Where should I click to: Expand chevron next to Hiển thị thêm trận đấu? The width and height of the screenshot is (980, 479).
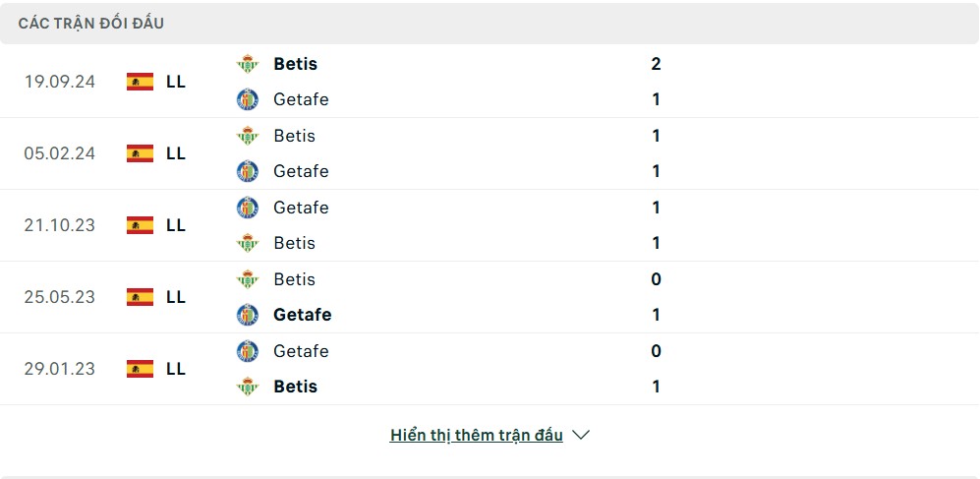click(x=581, y=435)
